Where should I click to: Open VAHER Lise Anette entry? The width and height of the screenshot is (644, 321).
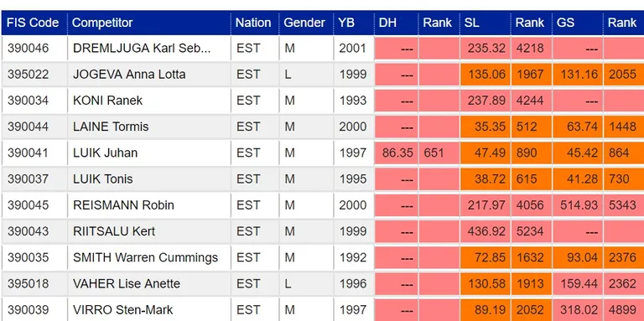point(127,283)
